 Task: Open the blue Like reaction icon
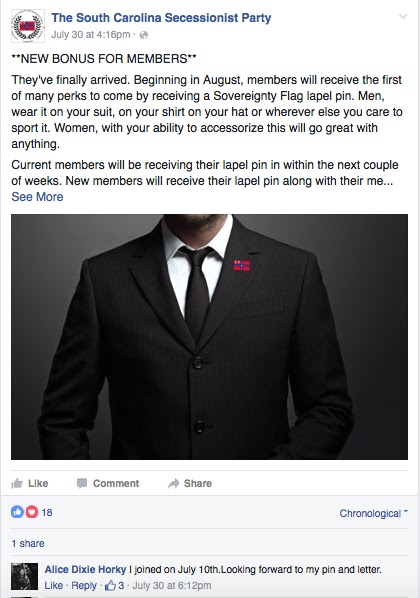pyautogui.click(x=17, y=512)
